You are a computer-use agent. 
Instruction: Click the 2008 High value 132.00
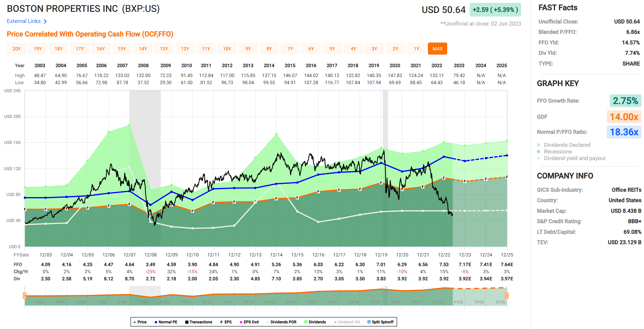coord(143,75)
